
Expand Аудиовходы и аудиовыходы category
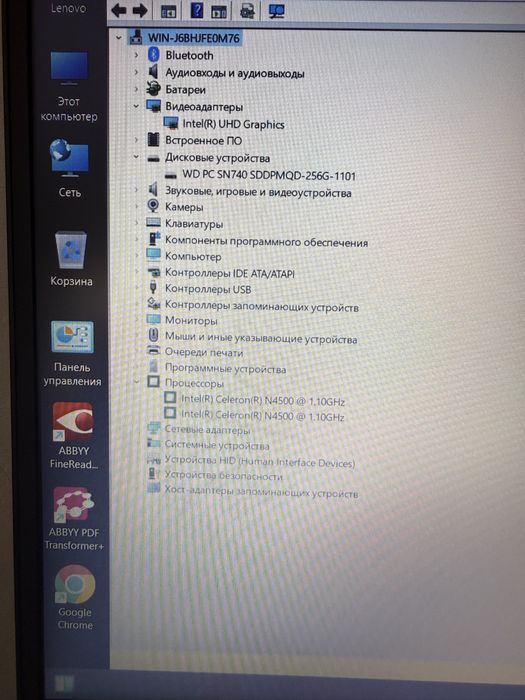pos(136,72)
